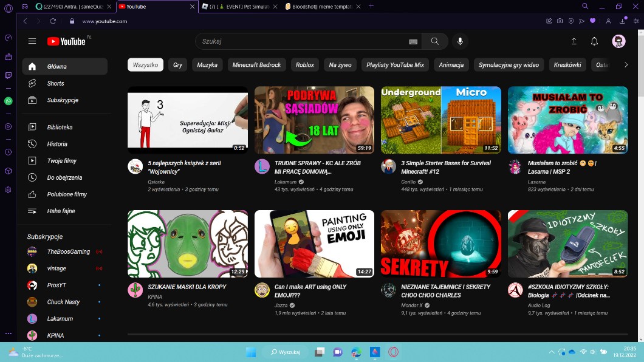Click the magnifier search button

point(434,41)
